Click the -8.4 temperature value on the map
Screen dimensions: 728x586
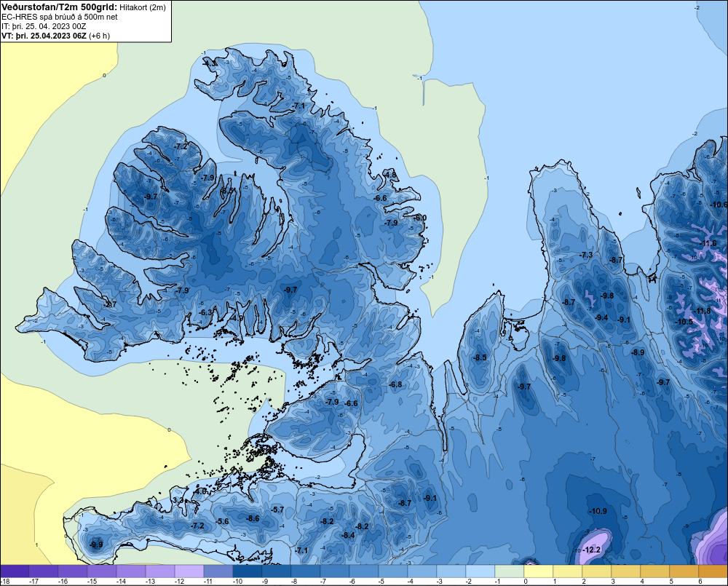348,535
